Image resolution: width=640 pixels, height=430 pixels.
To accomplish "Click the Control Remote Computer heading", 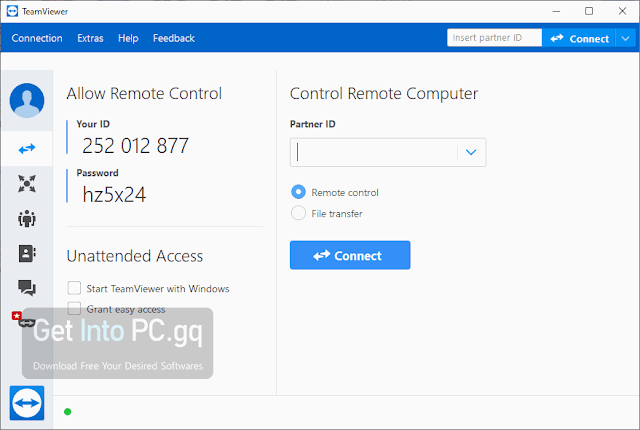I will point(384,93).
